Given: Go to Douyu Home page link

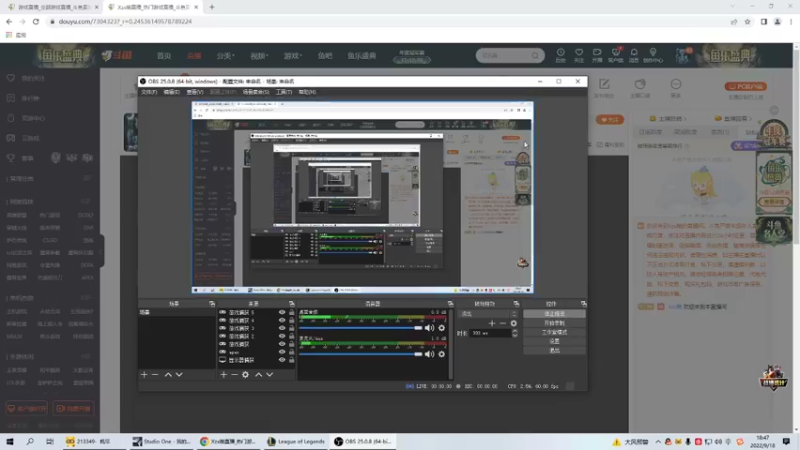Looking at the screenshot, I should pos(164,56).
